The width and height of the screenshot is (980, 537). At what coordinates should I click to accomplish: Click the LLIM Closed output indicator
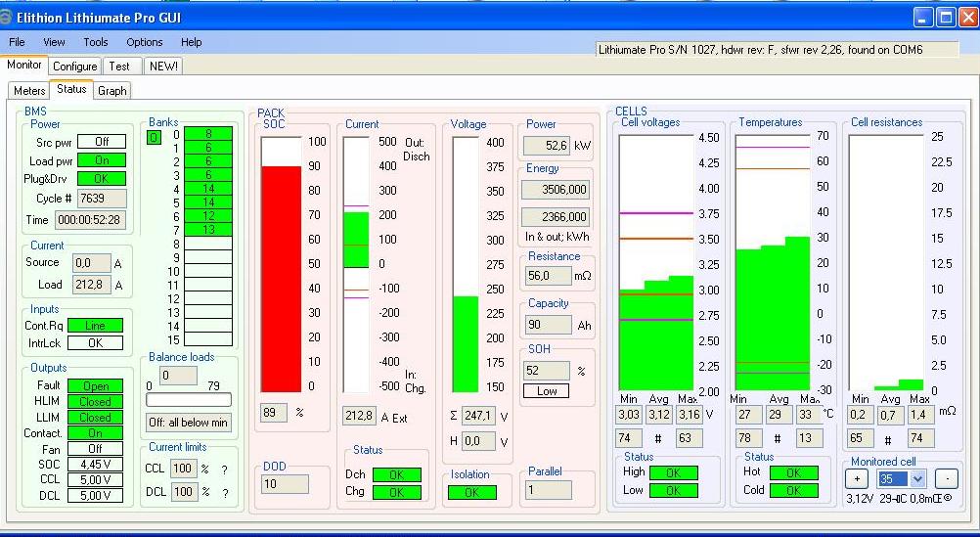(x=95, y=418)
